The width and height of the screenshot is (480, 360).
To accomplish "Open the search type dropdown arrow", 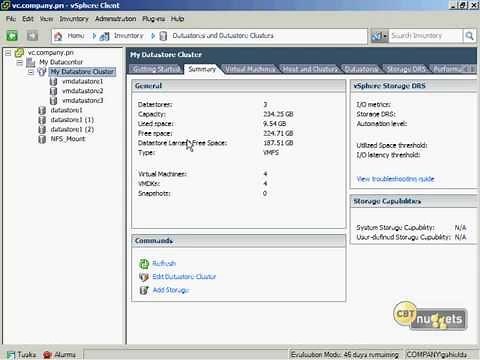I will 385,36.
